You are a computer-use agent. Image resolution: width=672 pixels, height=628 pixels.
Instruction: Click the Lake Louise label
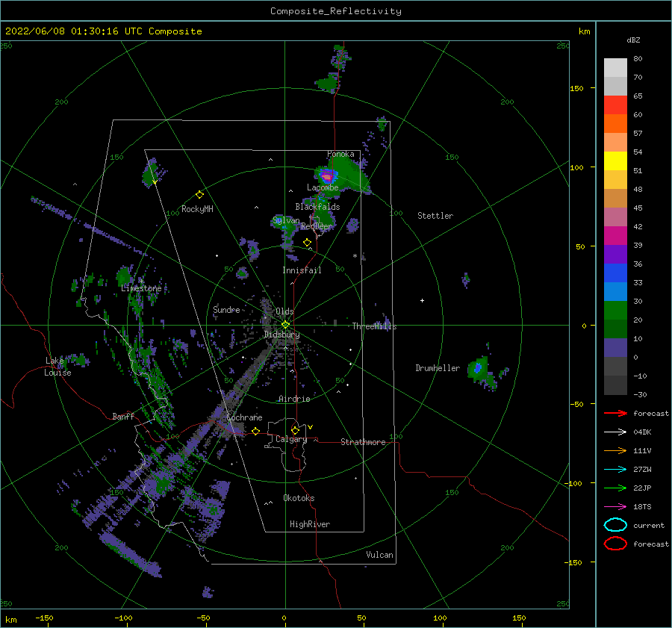click(x=57, y=367)
